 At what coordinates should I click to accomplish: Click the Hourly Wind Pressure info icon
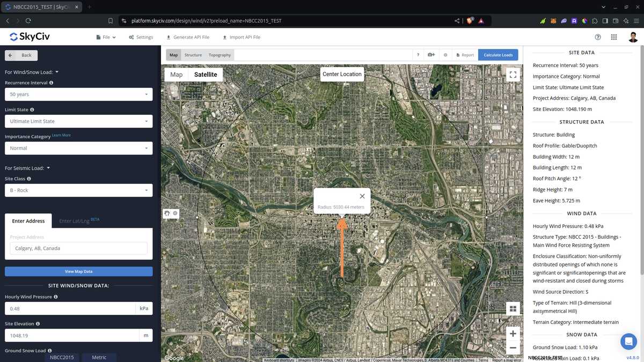[x=56, y=297]
